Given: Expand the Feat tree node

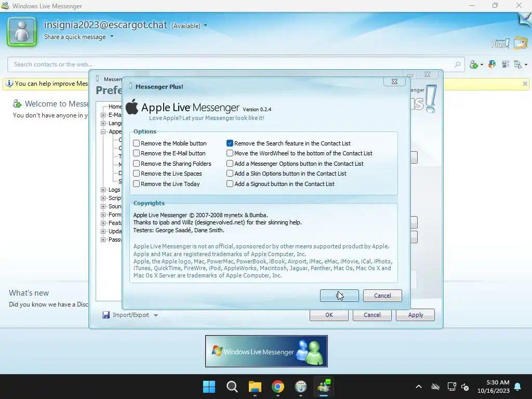Looking at the screenshot, I should coord(103,223).
